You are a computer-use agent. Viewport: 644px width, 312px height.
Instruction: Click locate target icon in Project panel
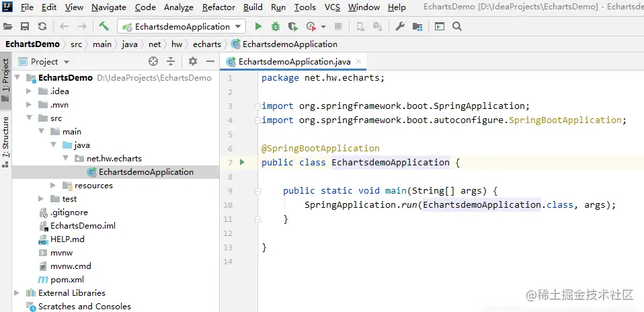[153, 62]
